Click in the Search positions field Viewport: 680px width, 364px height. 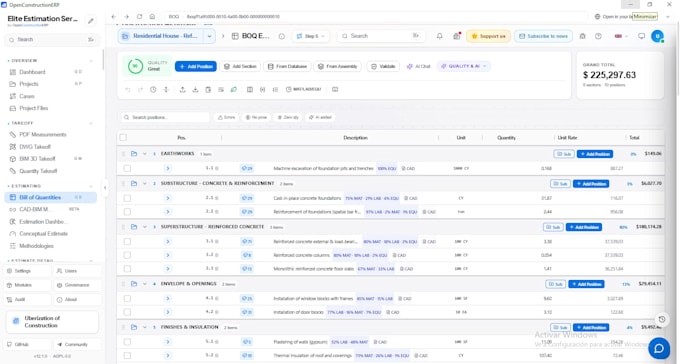pyautogui.click(x=165, y=118)
